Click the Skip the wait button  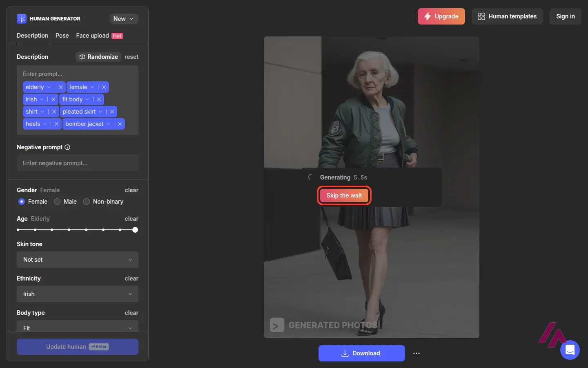coord(344,195)
